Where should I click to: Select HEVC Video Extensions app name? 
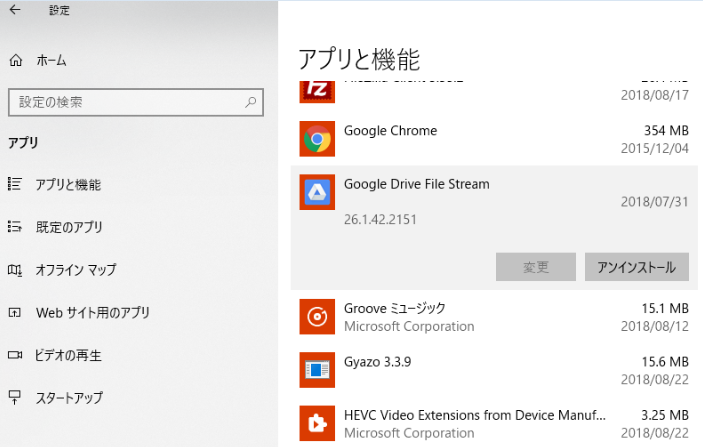click(475, 415)
